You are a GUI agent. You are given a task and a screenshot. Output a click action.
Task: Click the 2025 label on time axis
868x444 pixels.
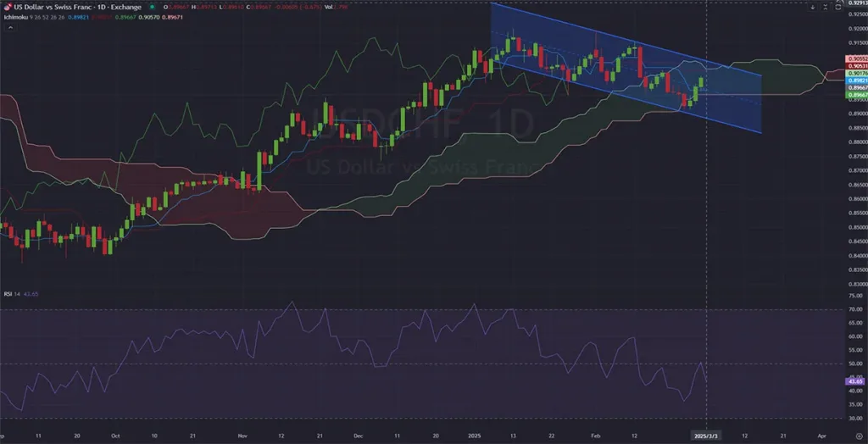click(x=474, y=436)
